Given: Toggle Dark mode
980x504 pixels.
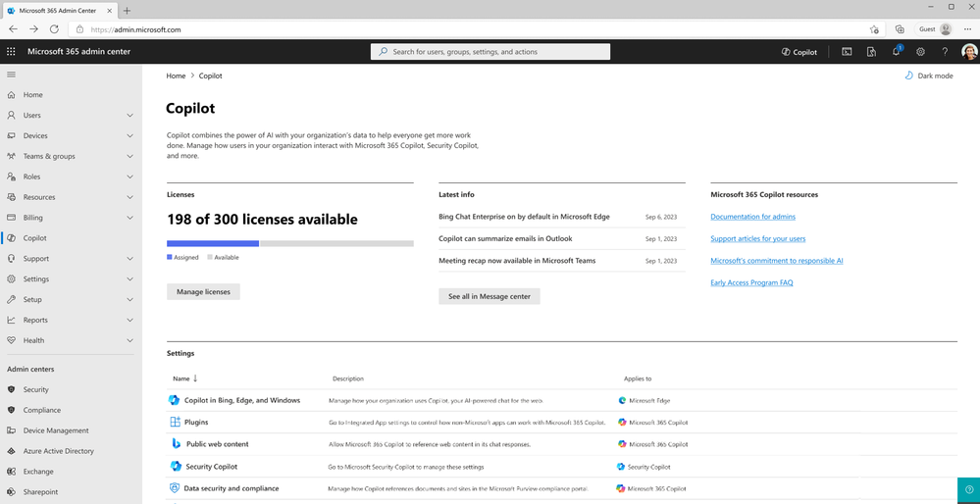Looking at the screenshot, I should coord(929,76).
